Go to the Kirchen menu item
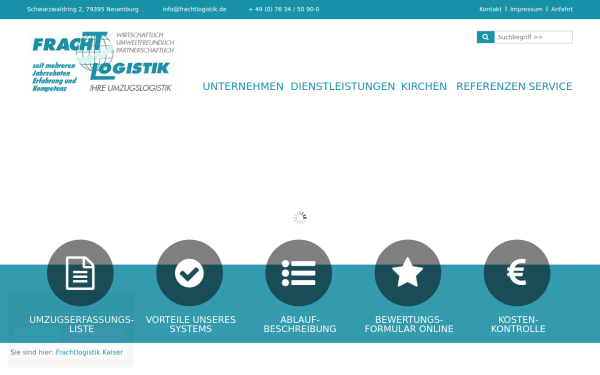The height and width of the screenshot is (375, 600). pos(424,86)
